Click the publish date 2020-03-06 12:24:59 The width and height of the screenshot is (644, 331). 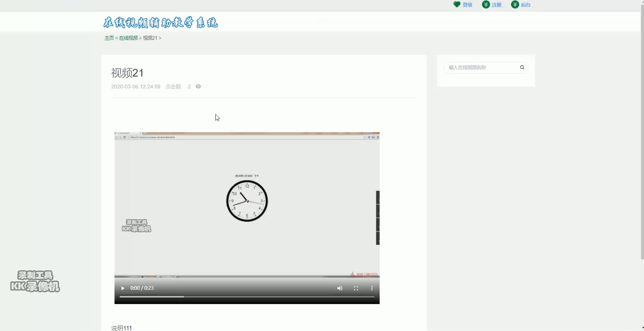pos(136,87)
